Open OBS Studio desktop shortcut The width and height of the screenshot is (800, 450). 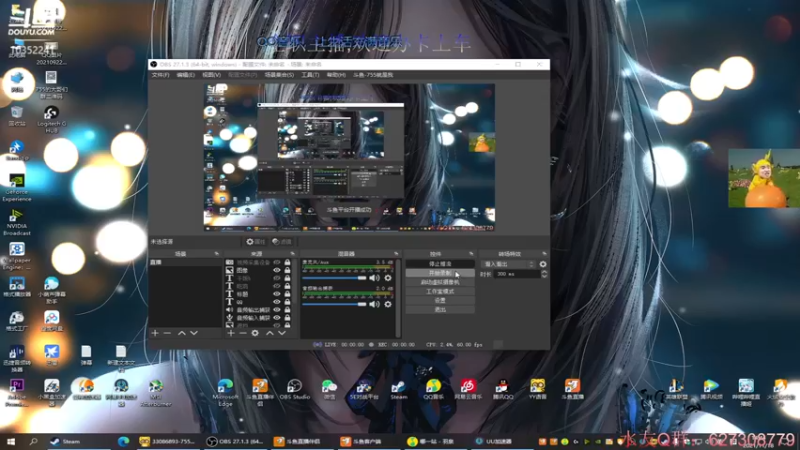click(295, 389)
